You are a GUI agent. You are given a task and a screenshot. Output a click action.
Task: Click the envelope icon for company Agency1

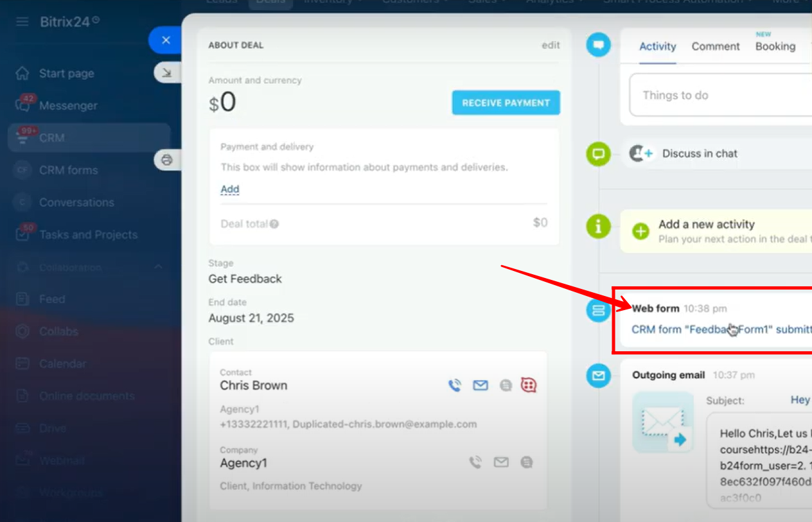501,462
